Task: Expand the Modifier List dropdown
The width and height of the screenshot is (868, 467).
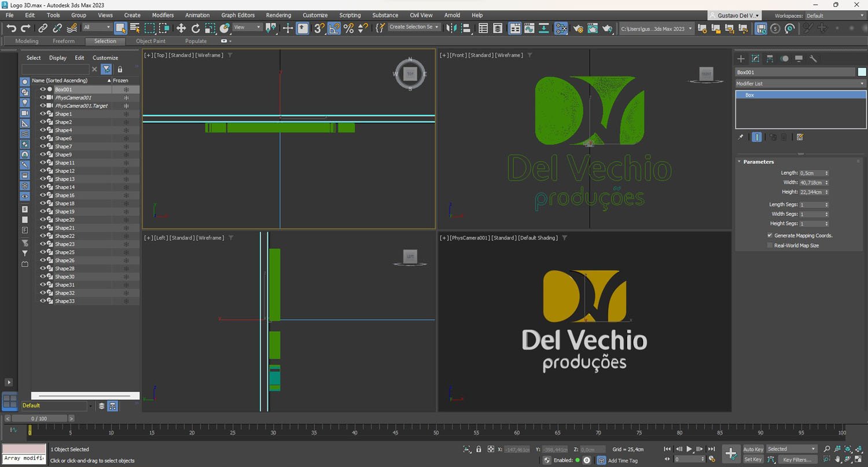Action: pyautogui.click(x=800, y=83)
